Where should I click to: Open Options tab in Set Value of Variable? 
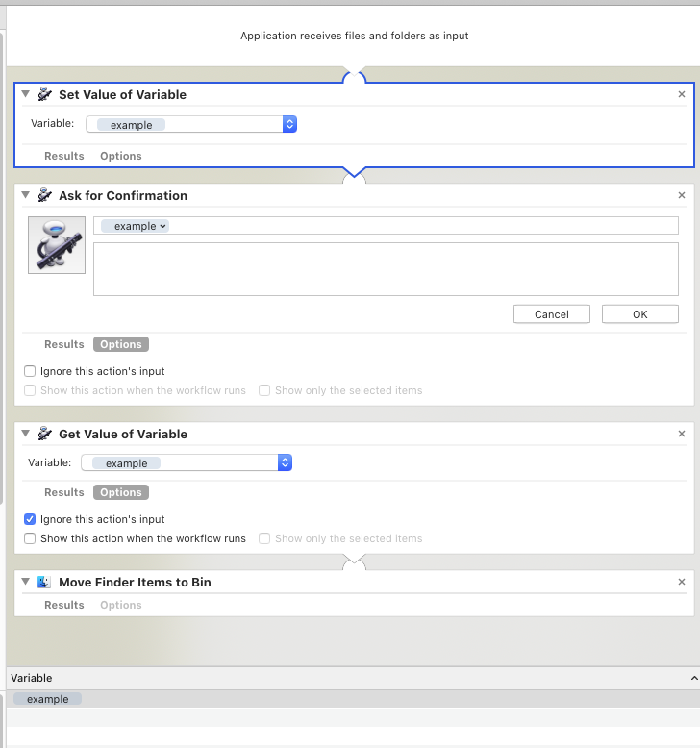click(x=121, y=156)
